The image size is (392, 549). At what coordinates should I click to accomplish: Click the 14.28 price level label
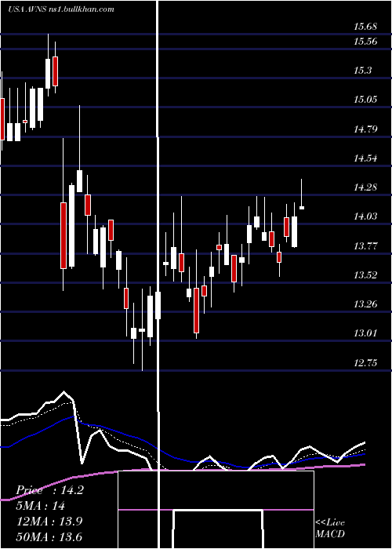365,187
